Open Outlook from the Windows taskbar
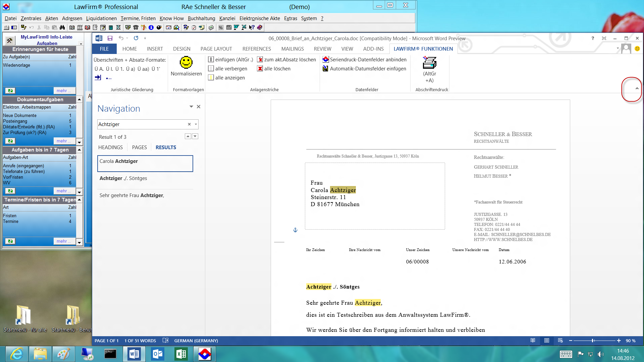 (x=157, y=354)
